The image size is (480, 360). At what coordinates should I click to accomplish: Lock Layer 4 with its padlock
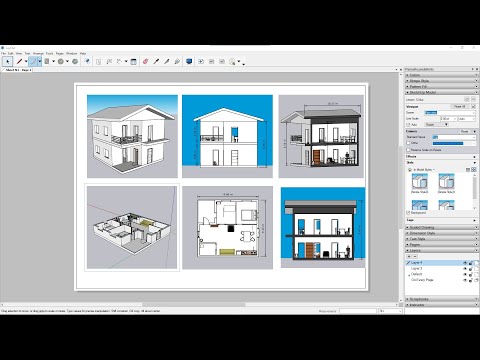(x=471, y=263)
